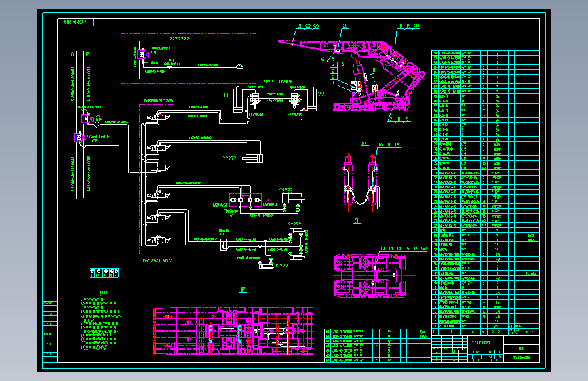Select the rectangular block on the lower twin lines

224,245
